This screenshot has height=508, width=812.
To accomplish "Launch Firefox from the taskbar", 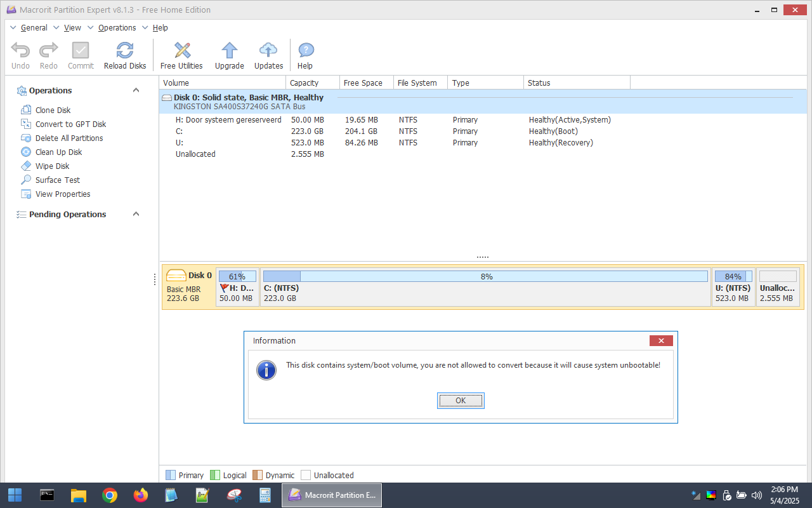I will point(141,495).
